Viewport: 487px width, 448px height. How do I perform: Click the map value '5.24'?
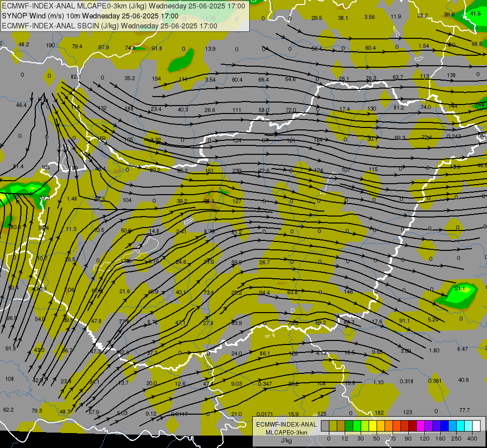(433, 320)
